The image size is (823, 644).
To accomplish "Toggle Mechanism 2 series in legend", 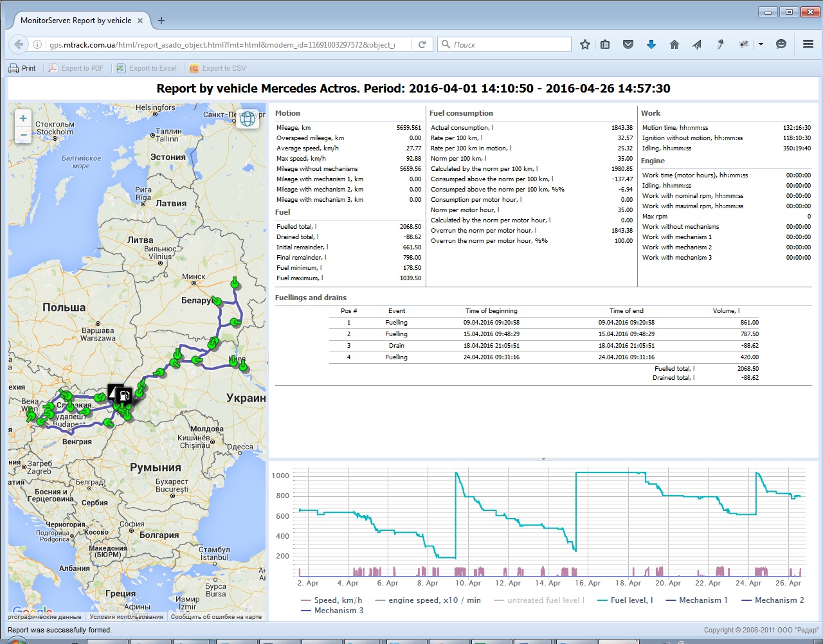I will [x=772, y=600].
